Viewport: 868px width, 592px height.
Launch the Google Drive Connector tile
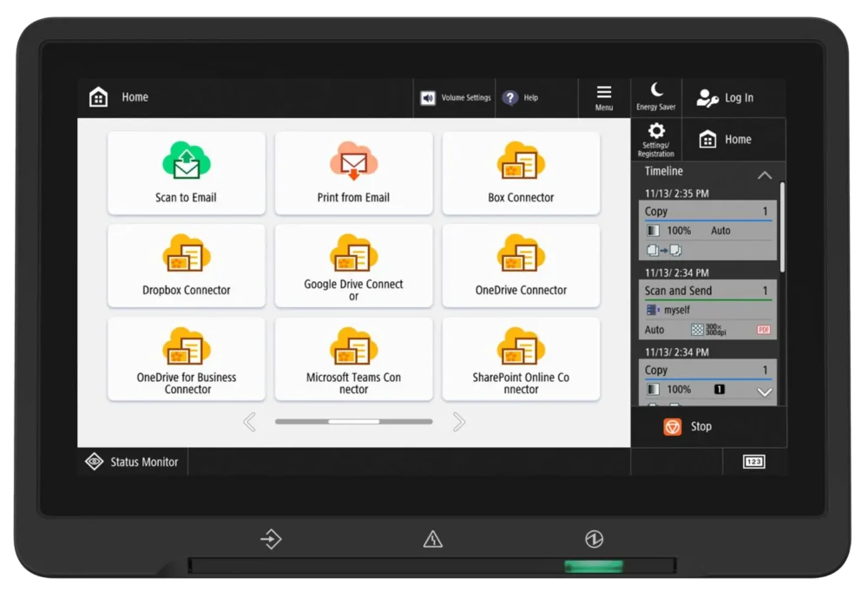(x=353, y=266)
